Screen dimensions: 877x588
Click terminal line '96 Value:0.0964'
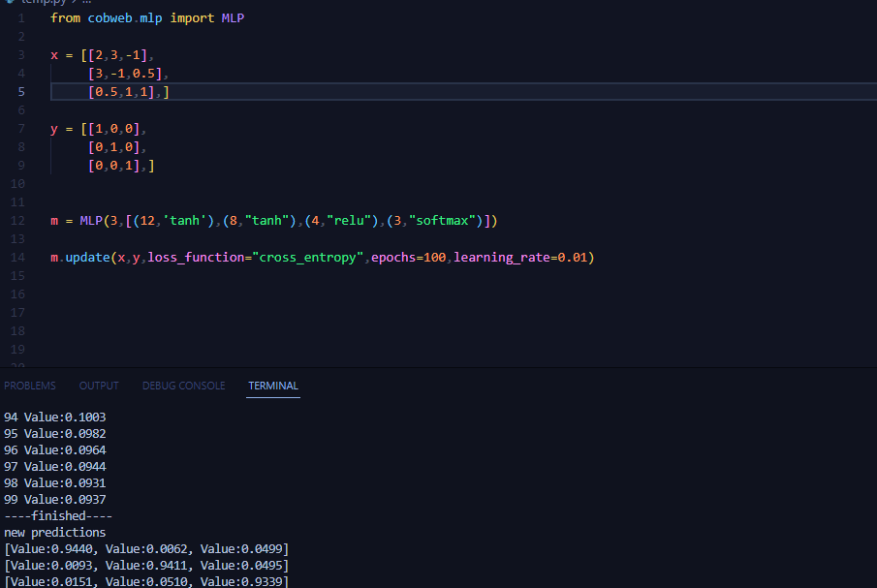tap(55, 449)
